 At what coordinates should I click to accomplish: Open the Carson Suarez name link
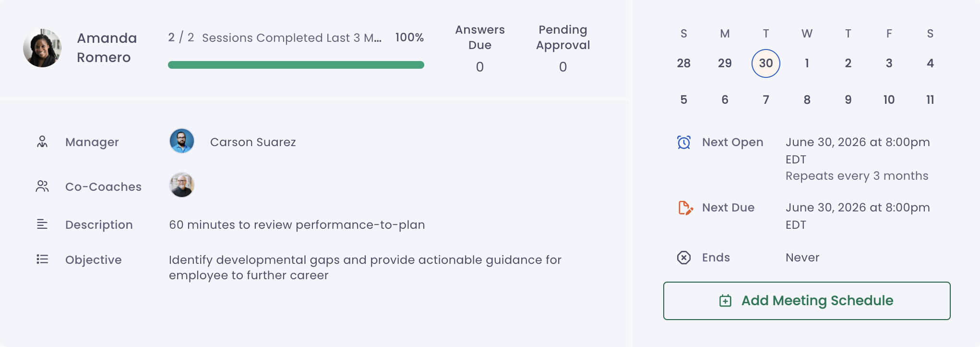253,142
